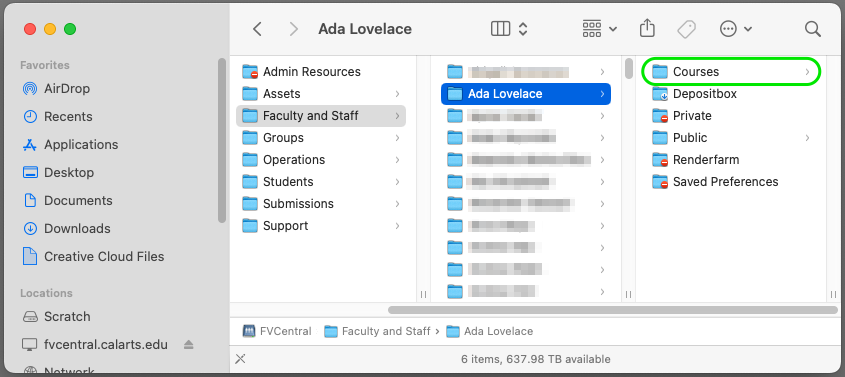845x377 pixels.
Task: Click the Favorites sidebar heading
Action: tap(45, 65)
